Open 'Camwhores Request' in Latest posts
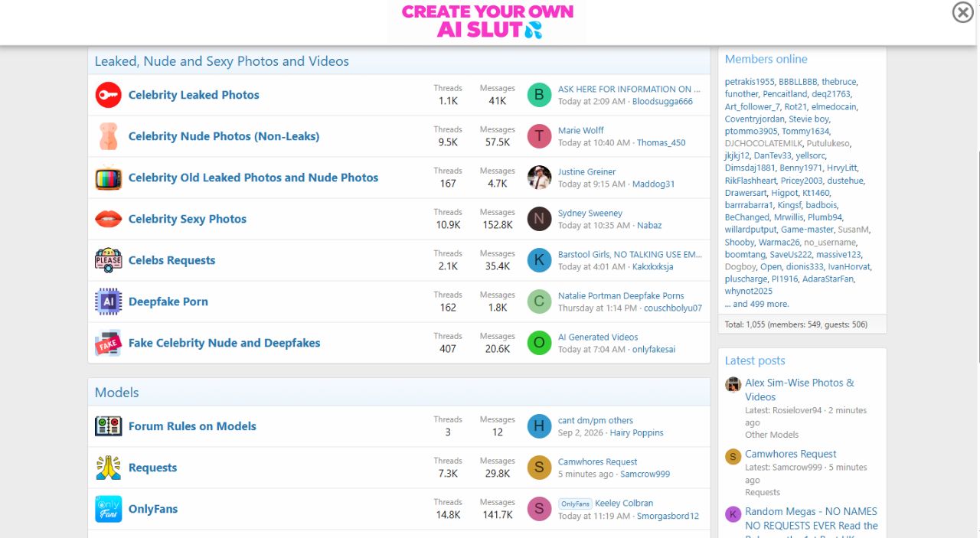Viewport: 980px width, 538px height. (791, 454)
